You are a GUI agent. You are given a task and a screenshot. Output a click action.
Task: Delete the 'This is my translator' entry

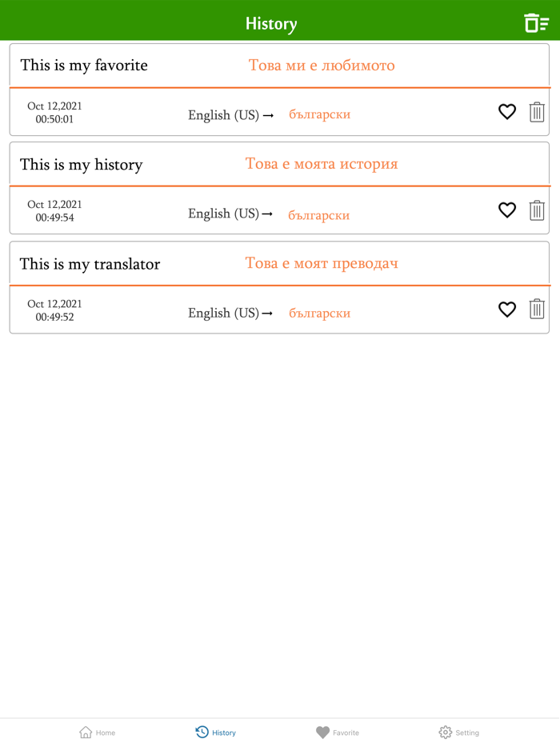pos(536,310)
